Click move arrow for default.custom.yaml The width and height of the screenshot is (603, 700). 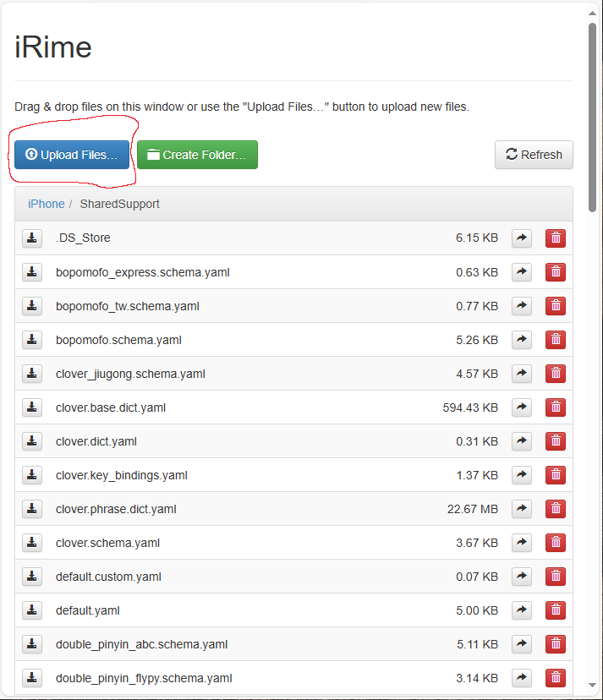[x=522, y=577]
